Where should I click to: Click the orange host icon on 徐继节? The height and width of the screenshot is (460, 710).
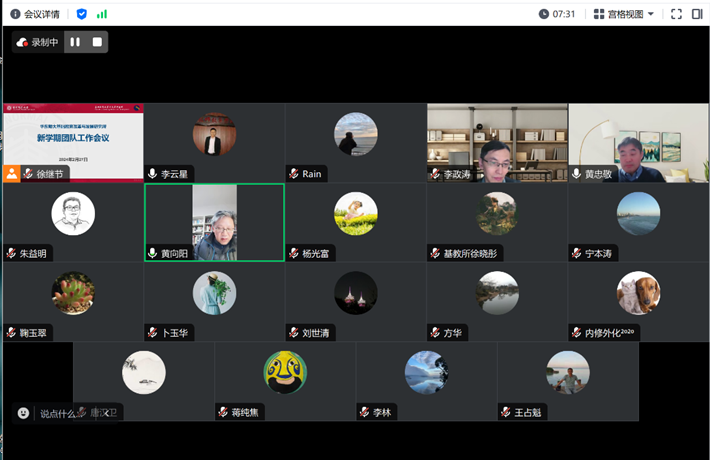12,174
